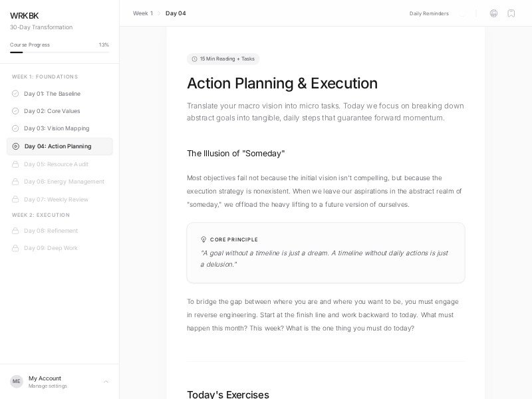The width and height of the screenshot is (532, 399).
Task: Click the checkmark icon for Day 01
Action: 15,94
